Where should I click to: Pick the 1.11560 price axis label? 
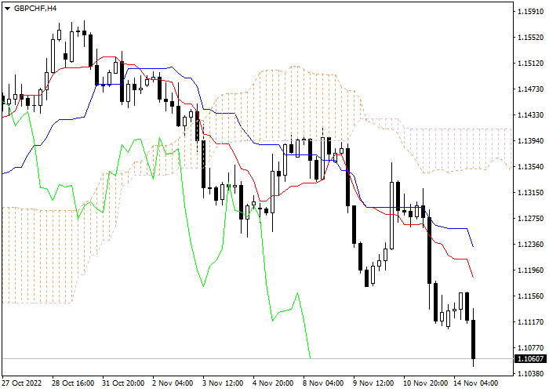coord(530,296)
